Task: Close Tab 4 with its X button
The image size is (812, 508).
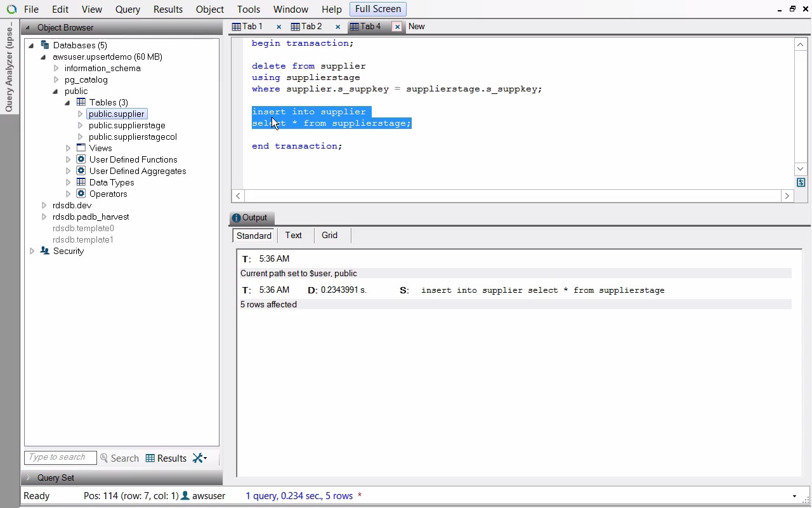Action: tap(397, 27)
